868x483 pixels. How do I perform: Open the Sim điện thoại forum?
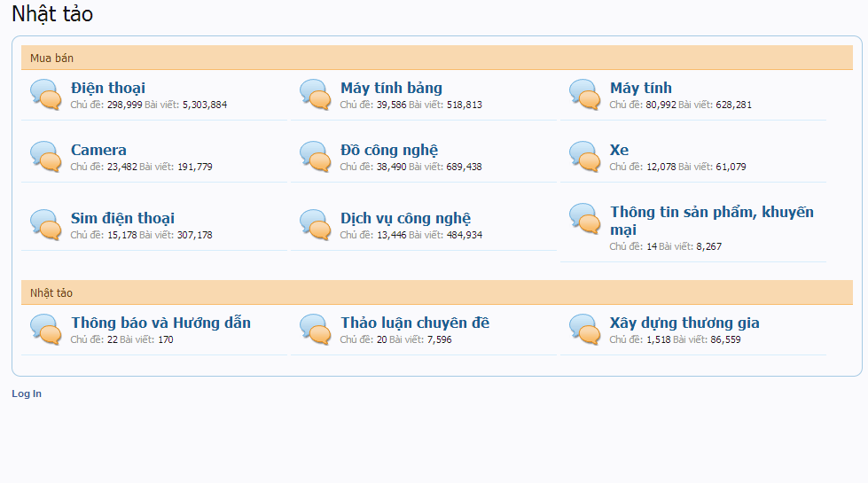pyautogui.click(x=122, y=218)
